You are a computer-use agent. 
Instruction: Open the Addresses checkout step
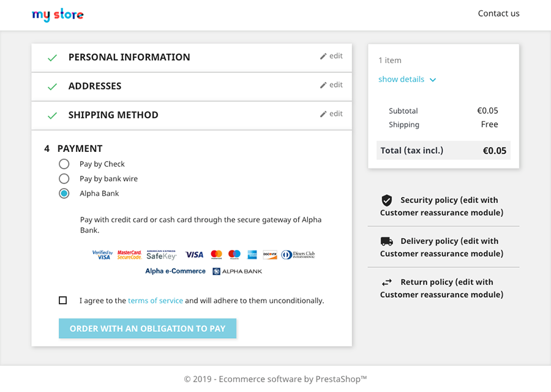click(x=95, y=86)
